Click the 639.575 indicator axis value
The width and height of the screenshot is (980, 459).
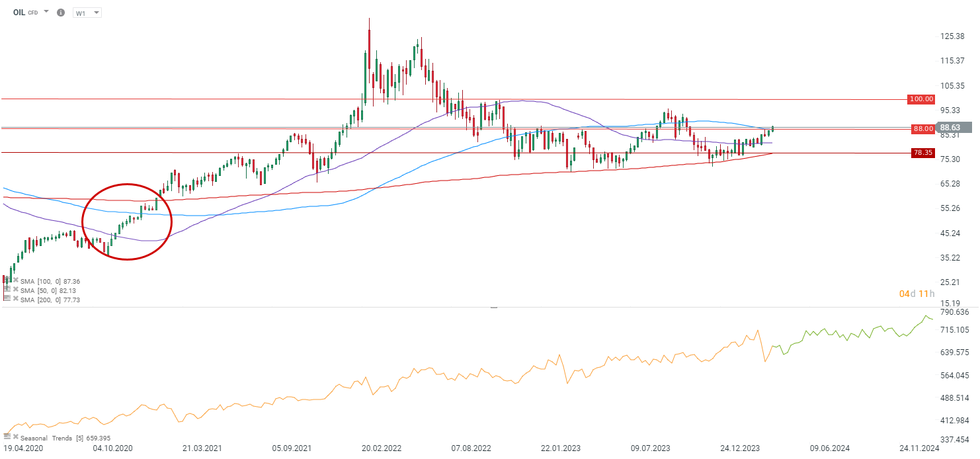pyautogui.click(x=954, y=353)
